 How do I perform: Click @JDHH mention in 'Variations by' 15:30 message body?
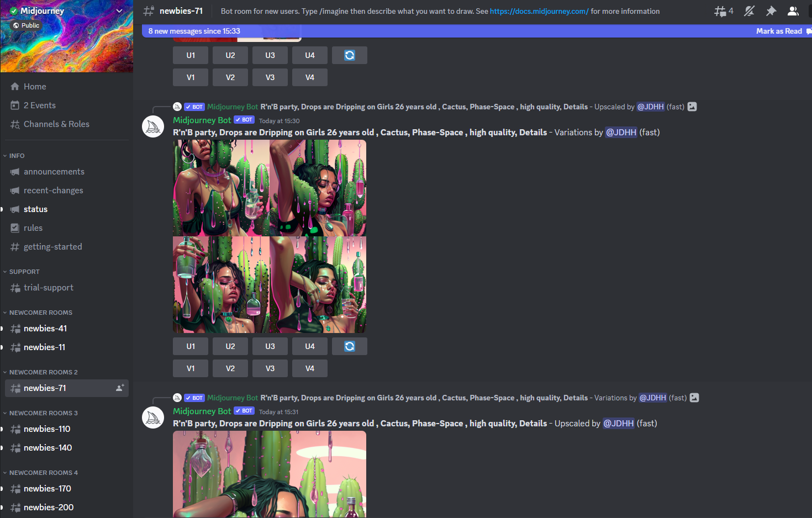pyautogui.click(x=621, y=133)
